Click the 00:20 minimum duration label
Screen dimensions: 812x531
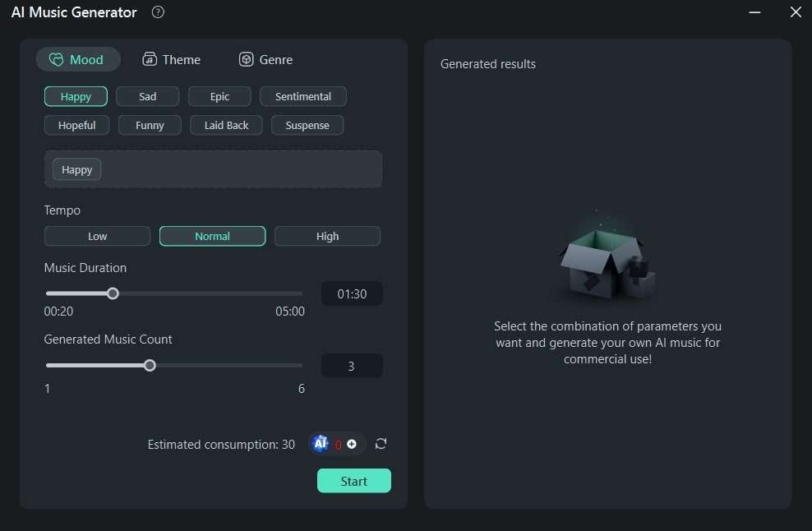click(x=58, y=312)
